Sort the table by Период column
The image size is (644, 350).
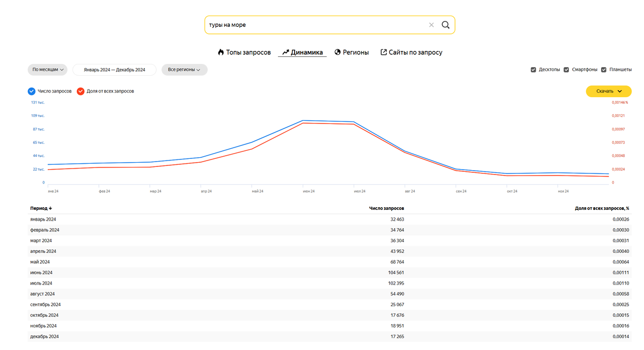coord(41,208)
